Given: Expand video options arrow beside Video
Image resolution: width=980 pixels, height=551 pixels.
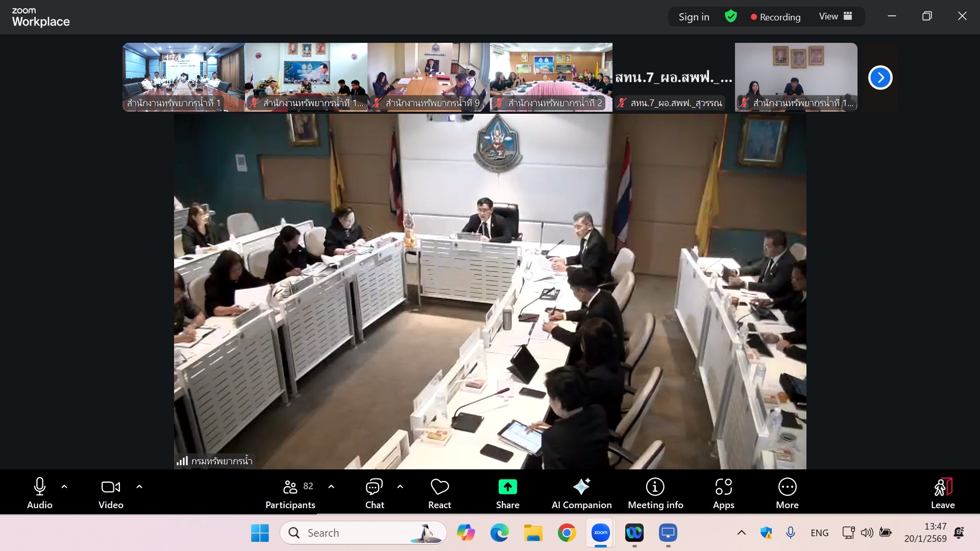Looking at the screenshot, I should coord(139,487).
